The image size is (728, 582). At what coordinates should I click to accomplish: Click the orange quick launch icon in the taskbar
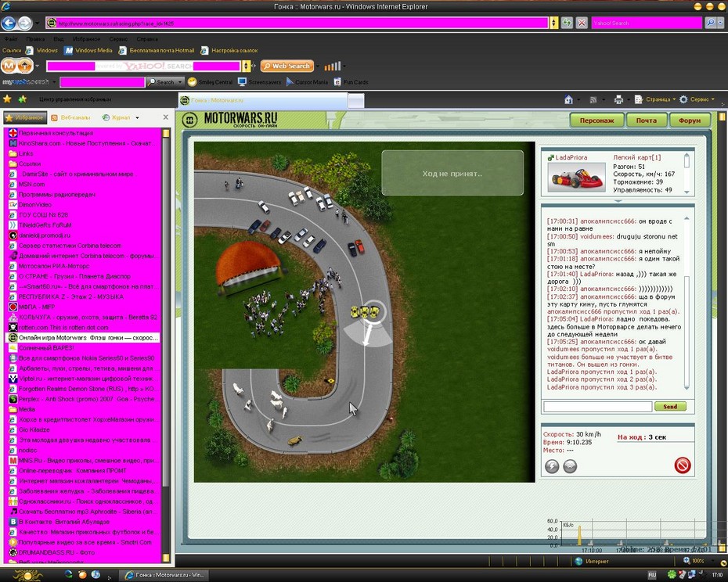82,574
